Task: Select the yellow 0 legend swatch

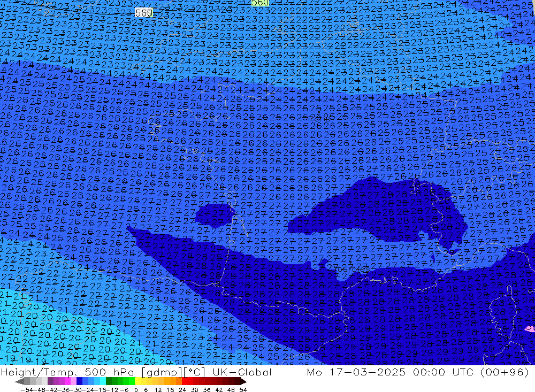Action: [137, 381]
